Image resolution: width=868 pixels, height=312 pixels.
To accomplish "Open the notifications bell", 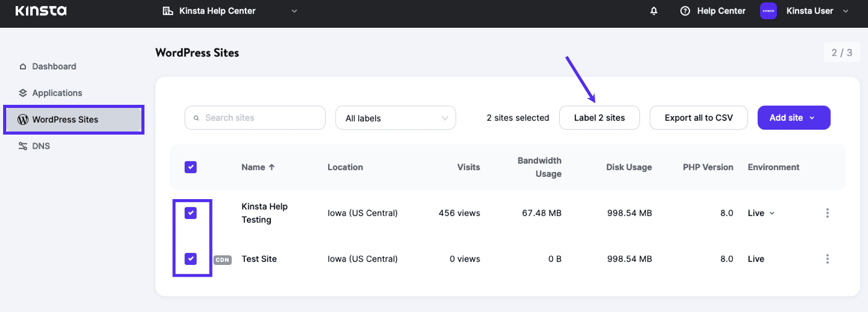I will pyautogui.click(x=653, y=11).
